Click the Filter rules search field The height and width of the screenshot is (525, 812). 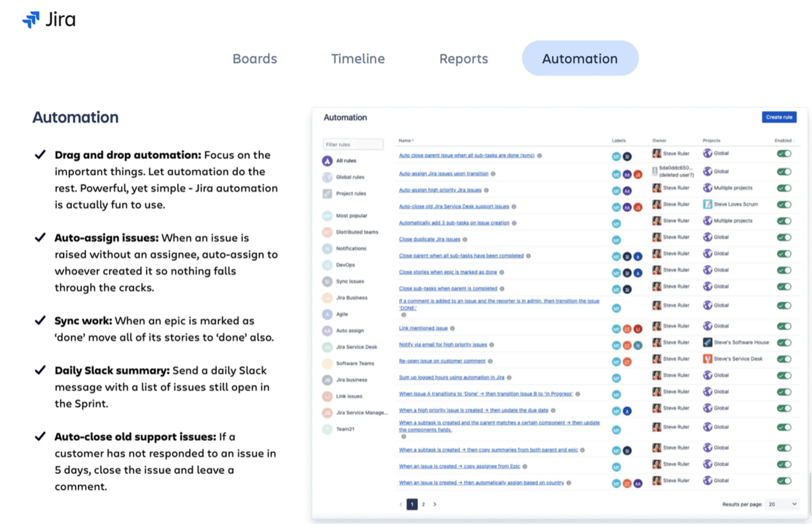pos(353,144)
